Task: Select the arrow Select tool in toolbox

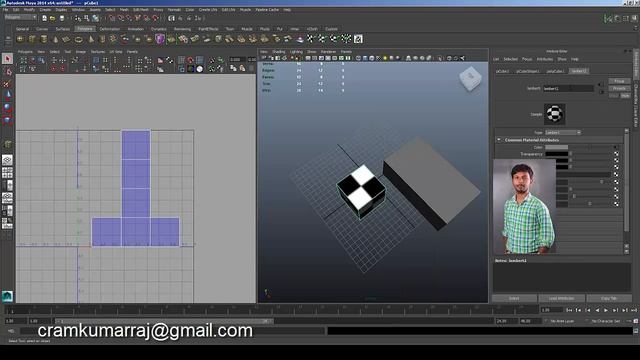Action: [x=7, y=59]
